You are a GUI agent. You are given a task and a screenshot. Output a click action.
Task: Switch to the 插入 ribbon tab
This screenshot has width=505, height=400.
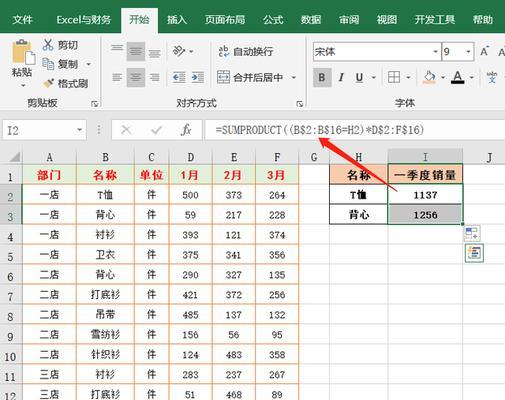click(x=177, y=20)
